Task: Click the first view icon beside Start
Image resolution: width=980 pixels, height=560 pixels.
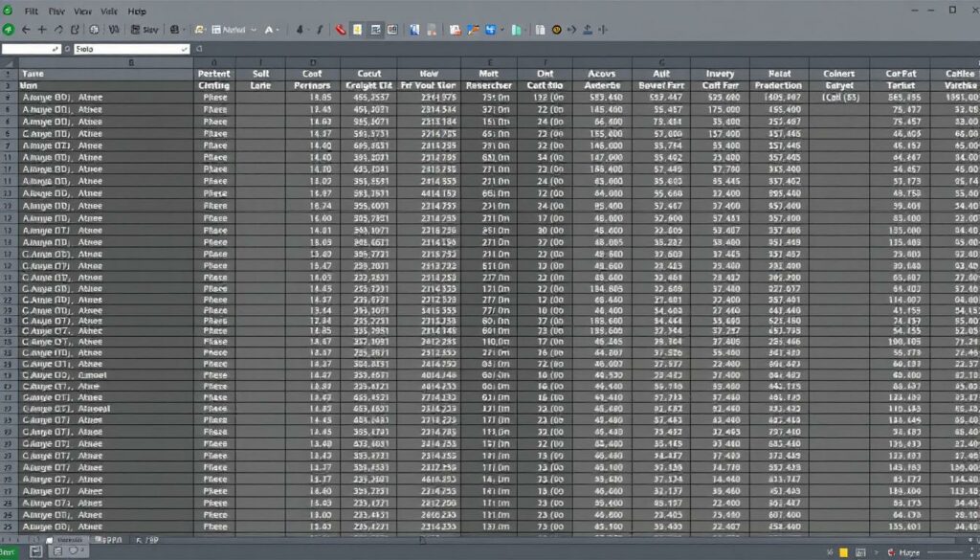Action: [35, 551]
